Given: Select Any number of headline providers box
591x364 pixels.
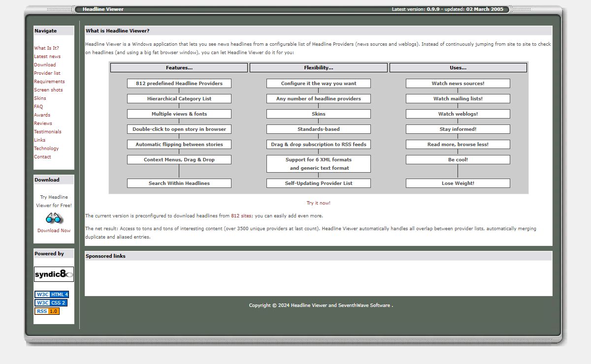Looking at the screenshot, I should tap(319, 99).
